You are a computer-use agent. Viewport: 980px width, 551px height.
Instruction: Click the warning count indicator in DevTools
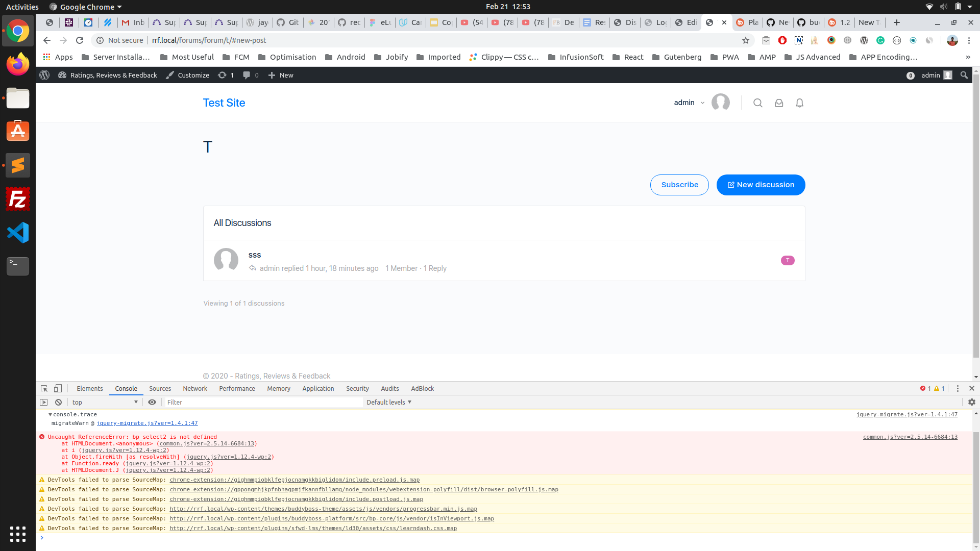938,388
